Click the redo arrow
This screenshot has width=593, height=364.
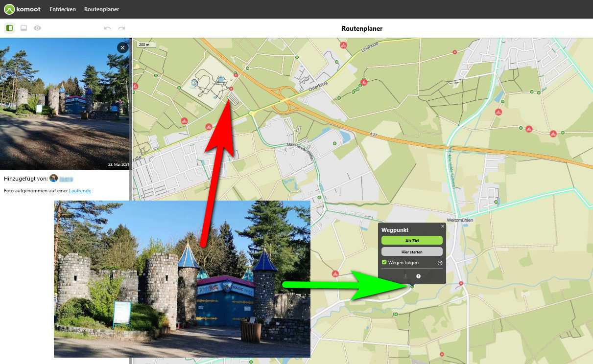[x=121, y=28]
